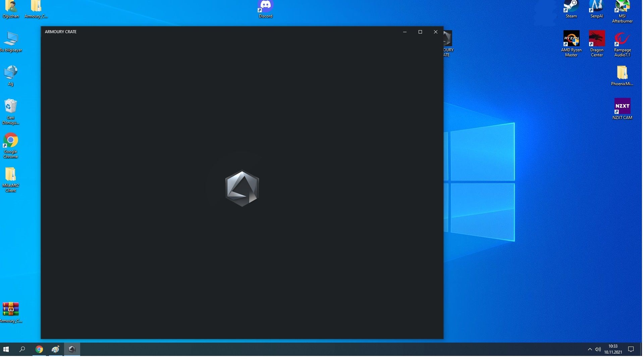Viewport: 644px width, 362px height.
Task: Open the Windows Start menu
Action: coord(6,349)
